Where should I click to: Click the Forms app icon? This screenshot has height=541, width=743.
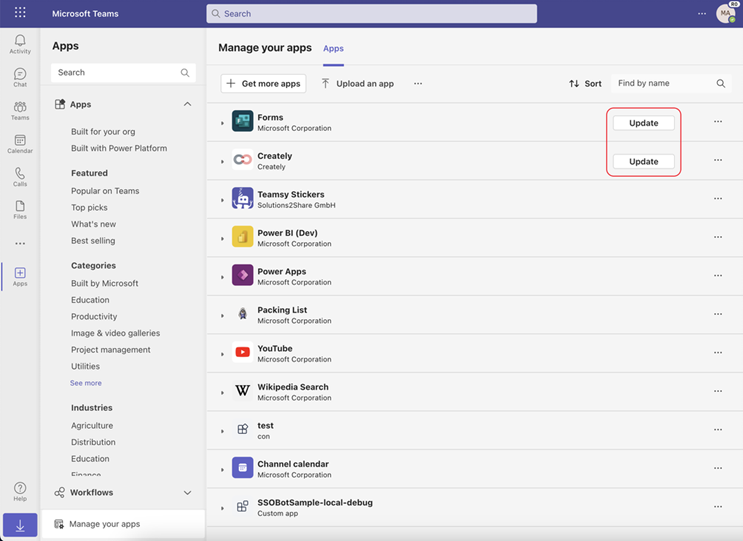(x=243, y=121)
